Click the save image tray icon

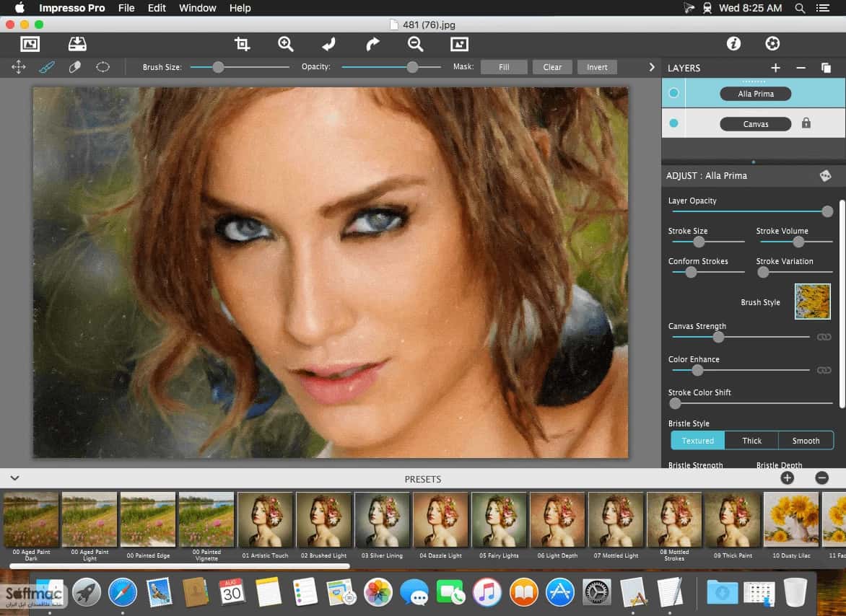click(x=77, y=44)
